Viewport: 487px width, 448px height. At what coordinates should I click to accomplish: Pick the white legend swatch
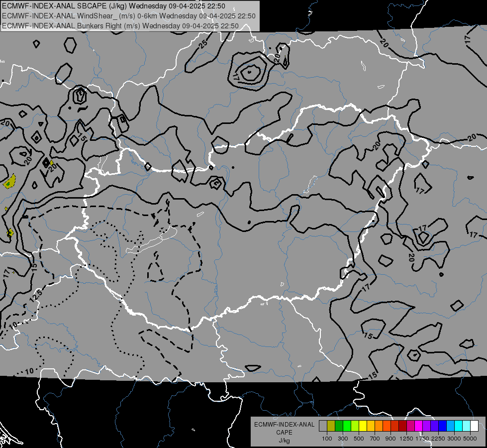(474, 426)
